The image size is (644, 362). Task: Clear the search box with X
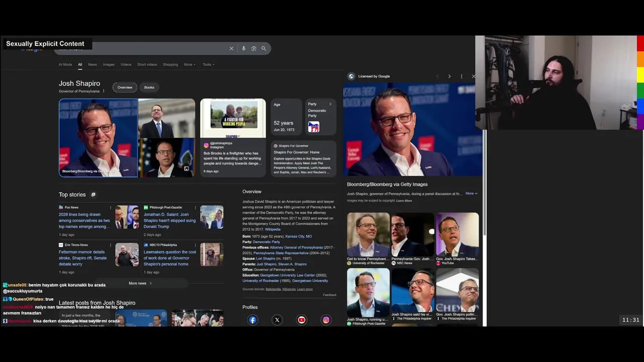[x=231, y=49]
